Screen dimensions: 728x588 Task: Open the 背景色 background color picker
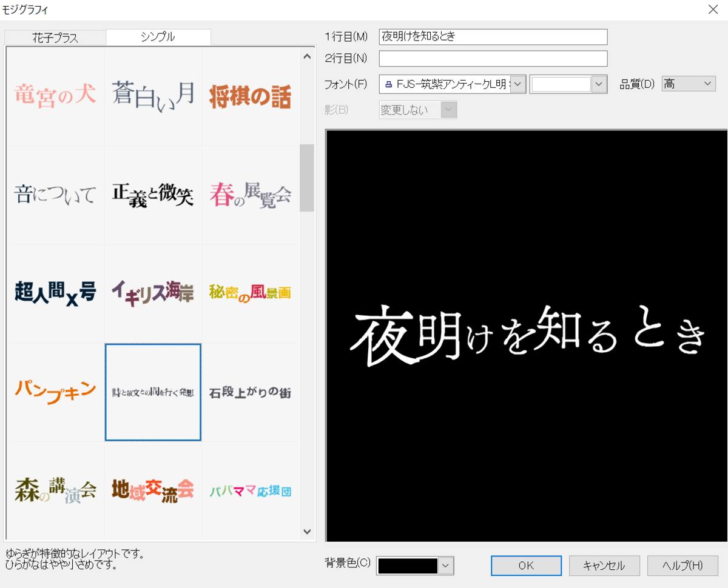[x=443, y=566]
